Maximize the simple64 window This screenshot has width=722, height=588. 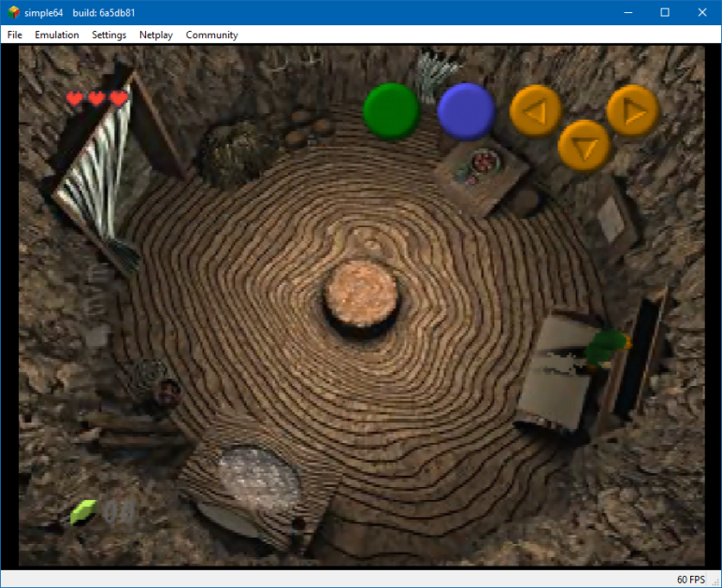[x=665, y=12]
